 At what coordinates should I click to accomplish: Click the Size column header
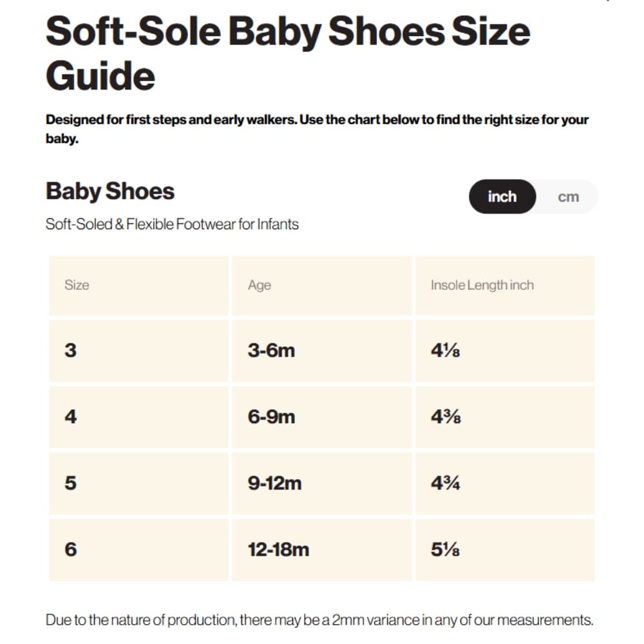pyautogui.click(x=138, y=285)
